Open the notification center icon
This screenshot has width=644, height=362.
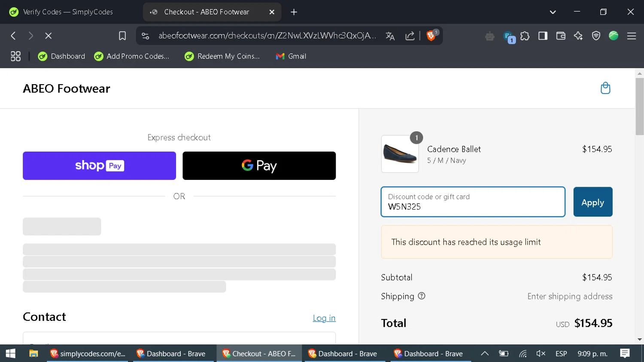click(625, 353)
